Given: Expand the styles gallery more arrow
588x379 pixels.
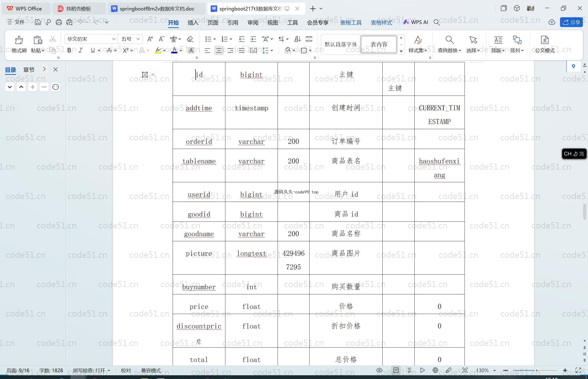Looking at the screenshot, I should point(401,51).
